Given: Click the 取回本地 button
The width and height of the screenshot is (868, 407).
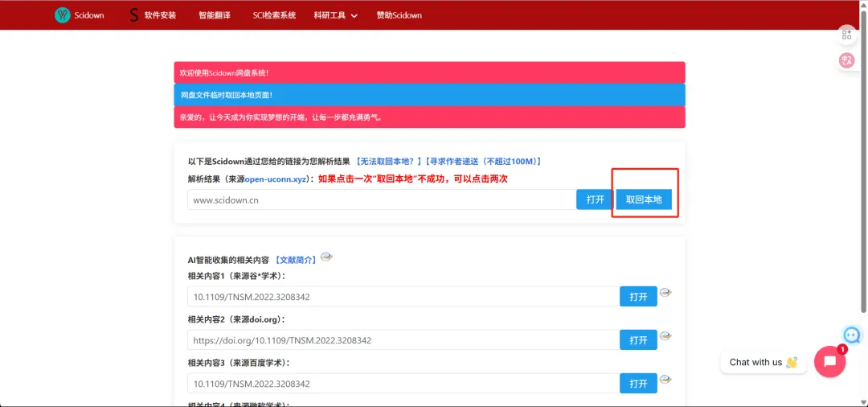Looking at the screenshot, I should (644, 200).
